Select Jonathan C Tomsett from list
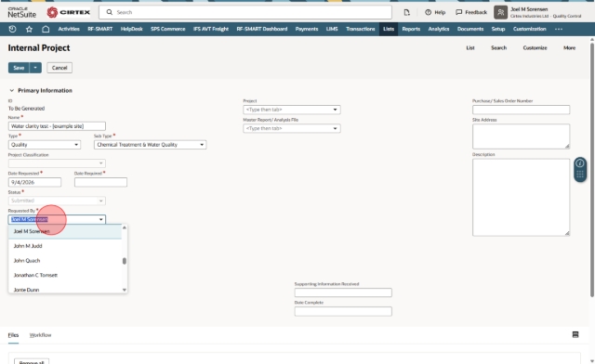595x364 pixels. tap(65, 275)
